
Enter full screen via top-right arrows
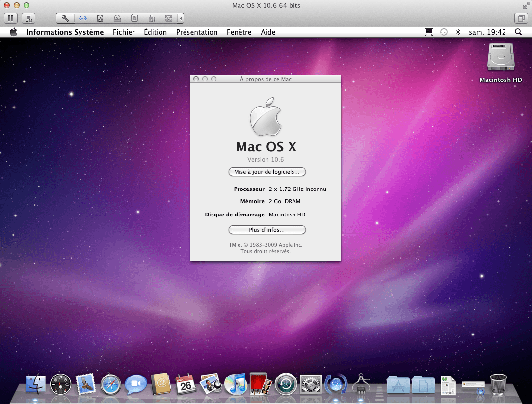[526, 5]
